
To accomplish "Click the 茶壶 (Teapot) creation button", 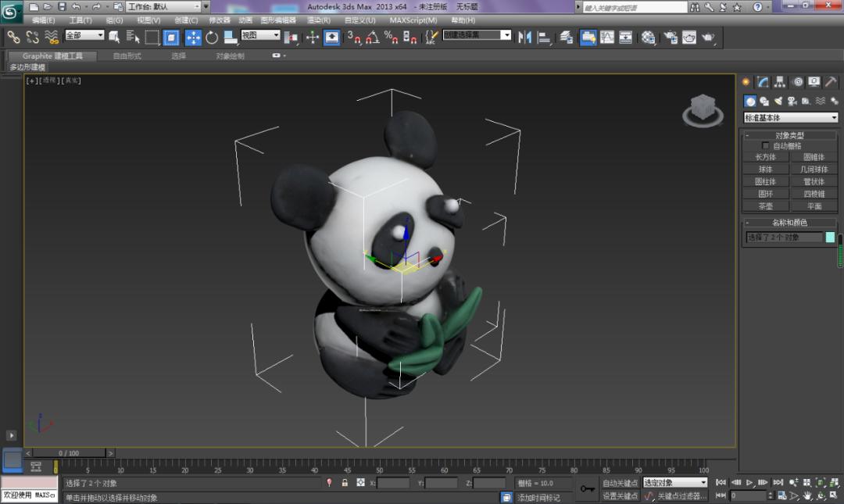I will (x=766, y=205).
